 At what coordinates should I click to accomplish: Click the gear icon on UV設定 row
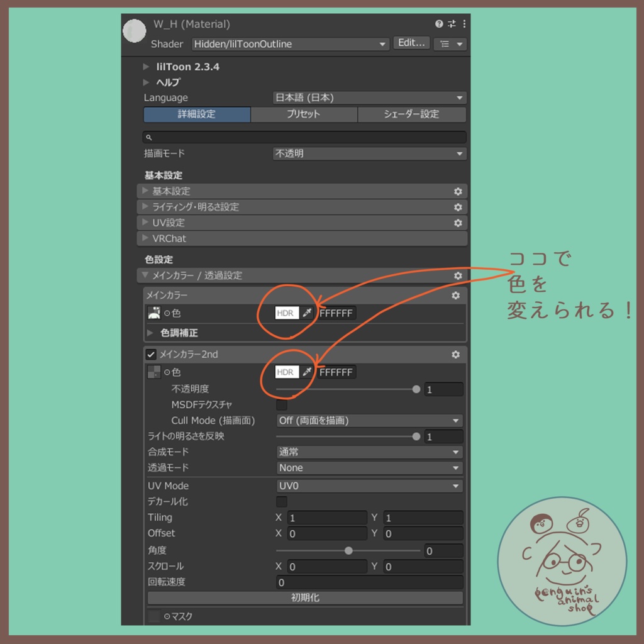458,223
